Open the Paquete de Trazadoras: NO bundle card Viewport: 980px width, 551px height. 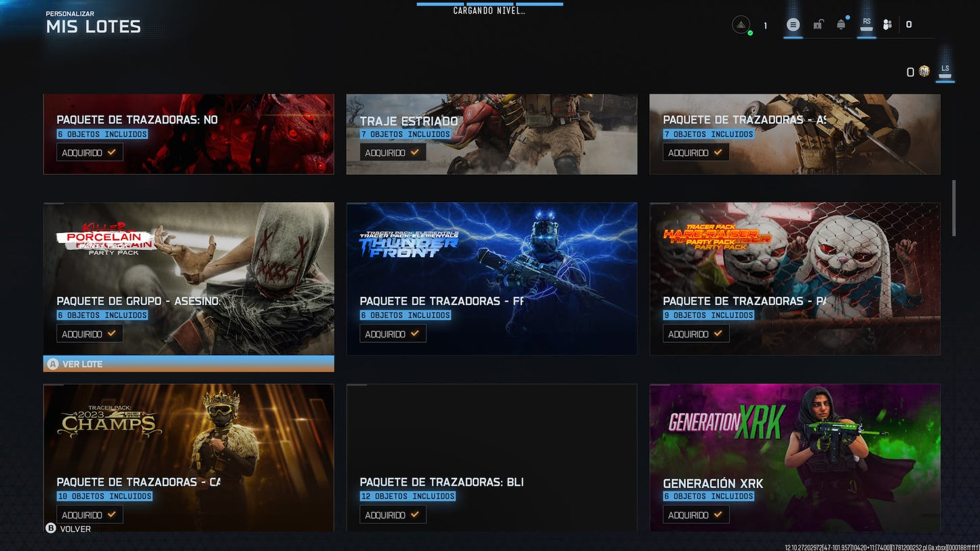189,134
